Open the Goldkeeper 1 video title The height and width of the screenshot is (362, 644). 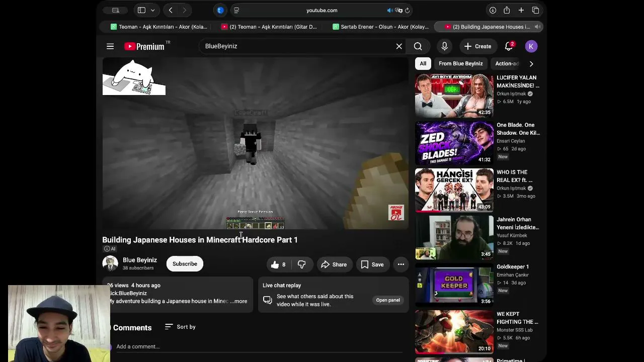click(x=513, y=266)
